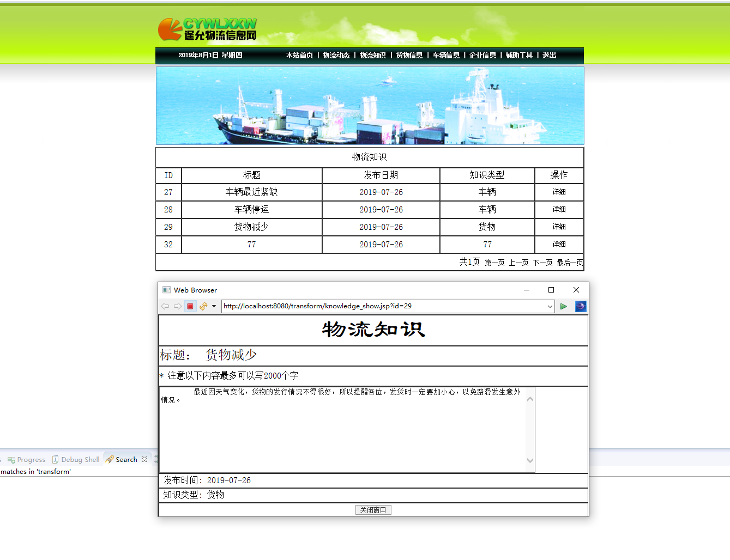Open the URL history dropdown chevron

[x=550, y=306]
